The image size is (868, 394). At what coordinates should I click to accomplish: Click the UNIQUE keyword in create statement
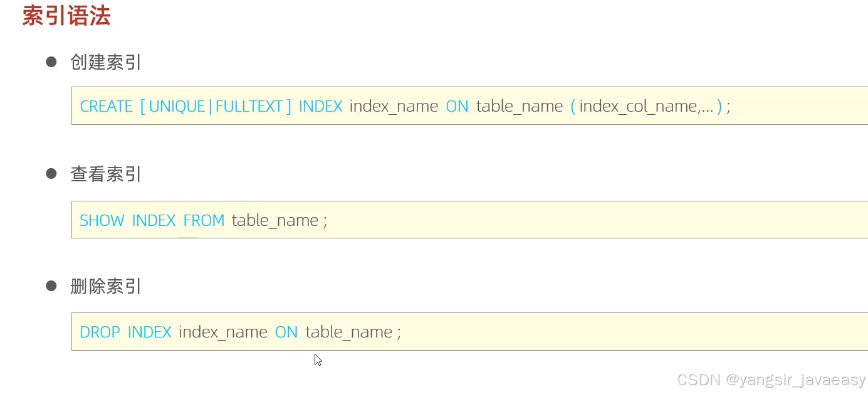tap(177, 106)
